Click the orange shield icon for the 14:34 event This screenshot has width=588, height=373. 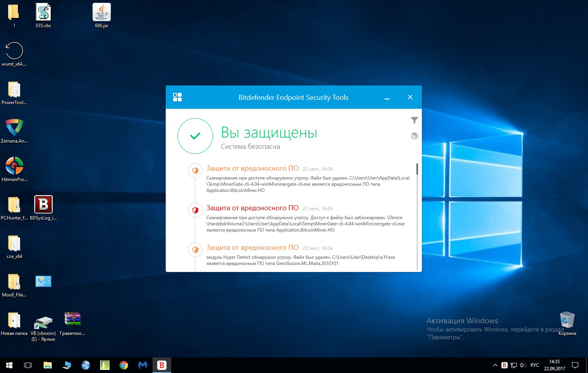pyautogui.click(x=195, y=171)
